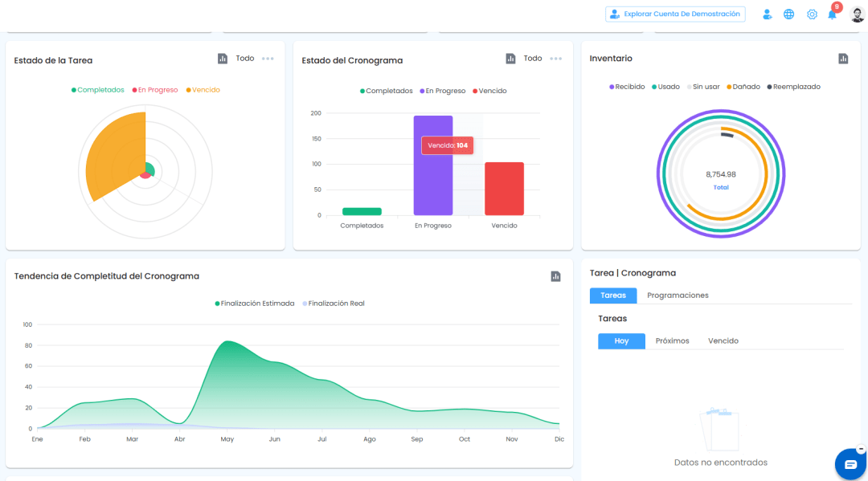Select the Vencido tasks tab
Screen dimensions: 868x481
723,341
